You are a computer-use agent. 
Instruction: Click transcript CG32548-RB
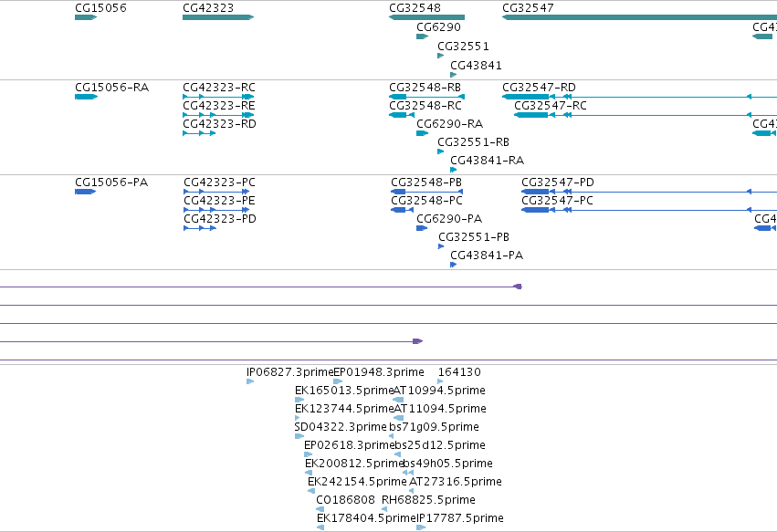click(x=425, y=88)
